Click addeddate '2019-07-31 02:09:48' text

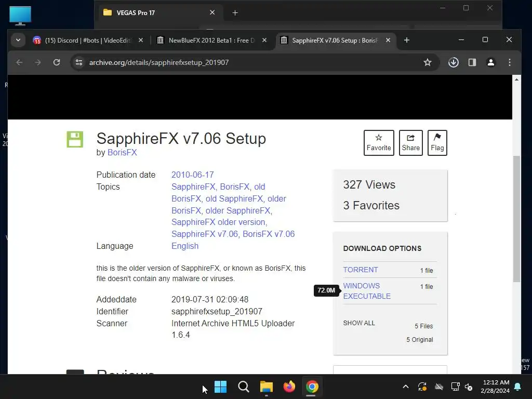pyautogui.click(x=210, y=300)
